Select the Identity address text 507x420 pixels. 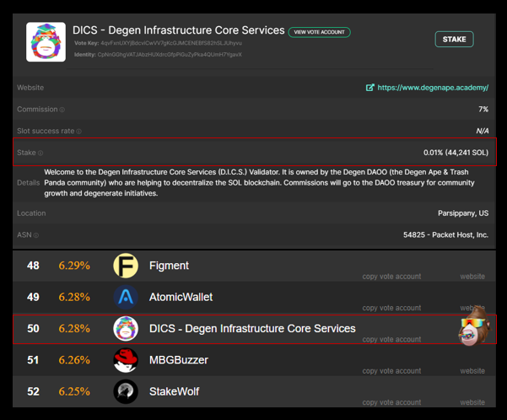pos(170,54)
